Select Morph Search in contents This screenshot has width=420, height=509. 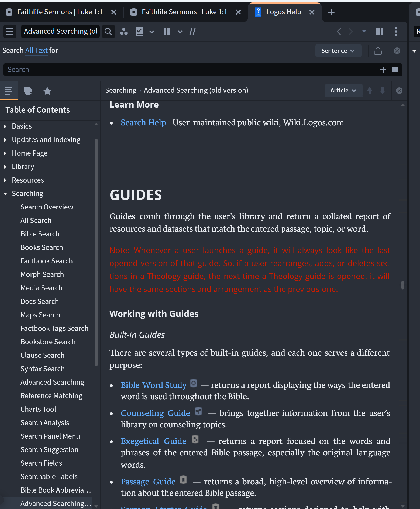pos(42,274)
